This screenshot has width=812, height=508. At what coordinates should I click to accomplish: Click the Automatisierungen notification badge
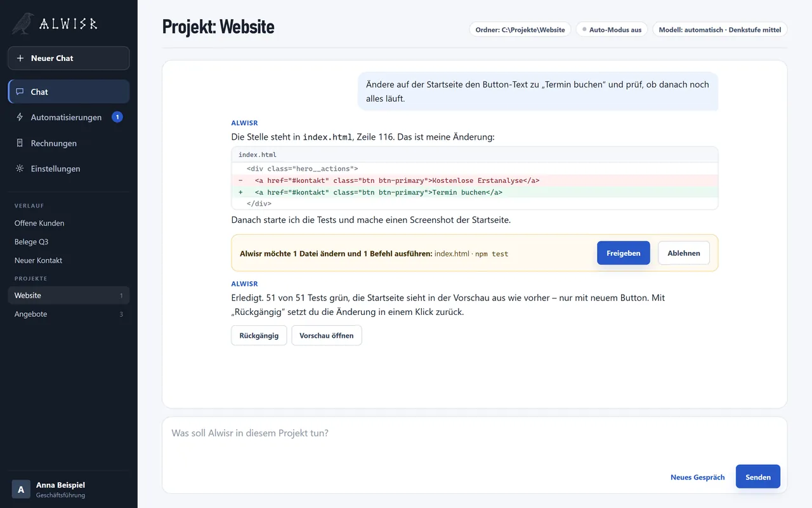pos(117,117)
